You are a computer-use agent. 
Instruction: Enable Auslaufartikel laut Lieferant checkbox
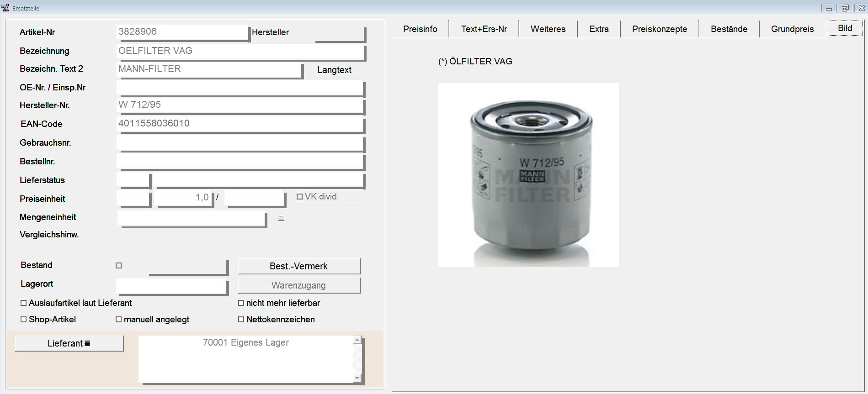[x=24, y=303]
